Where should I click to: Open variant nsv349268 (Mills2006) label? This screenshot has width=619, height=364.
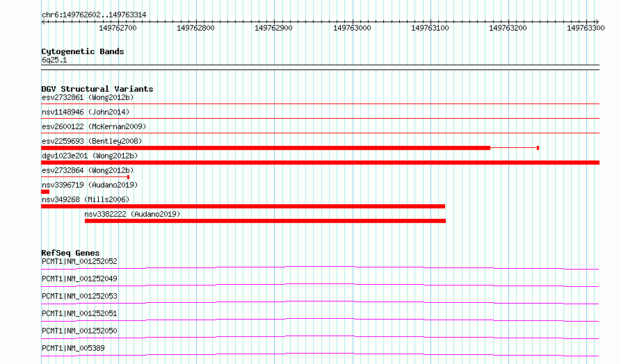(x=86, y=199)
